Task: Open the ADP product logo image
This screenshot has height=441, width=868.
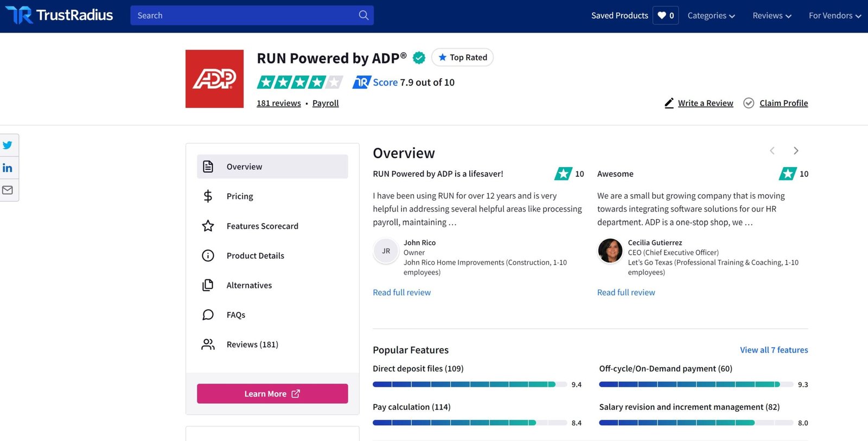Action: point(214,79)
